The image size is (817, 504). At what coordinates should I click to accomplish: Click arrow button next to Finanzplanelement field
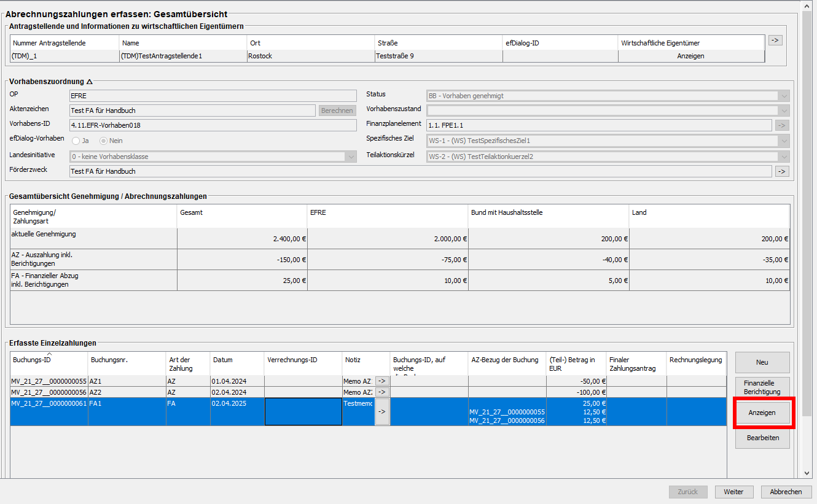(x=781, y=125)
